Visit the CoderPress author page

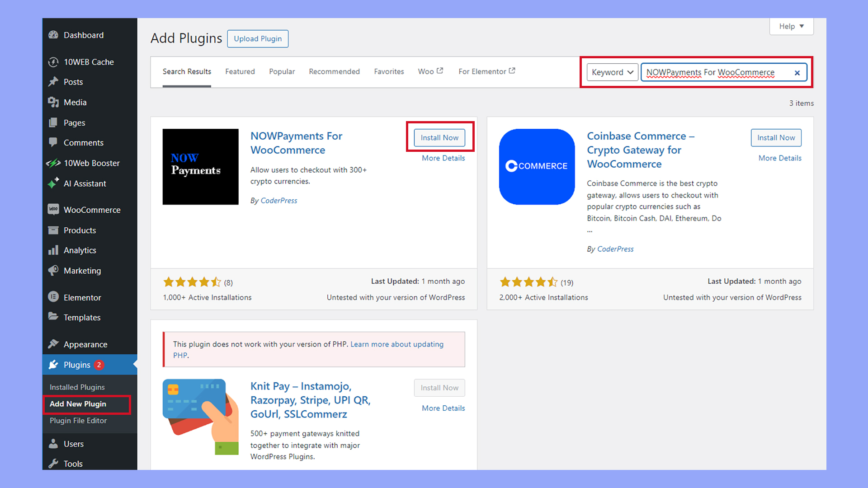tap(278, 201)
